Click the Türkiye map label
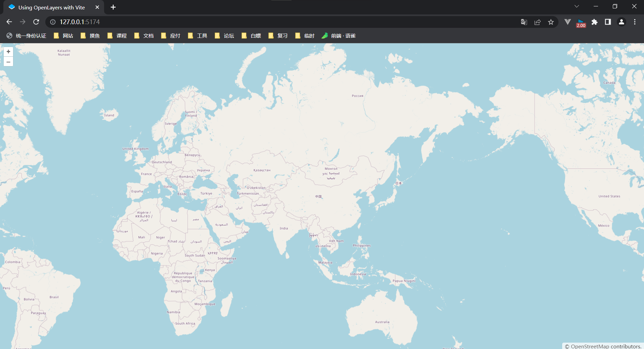Viewport: 644px width, 349px height. tap(206, 193)
